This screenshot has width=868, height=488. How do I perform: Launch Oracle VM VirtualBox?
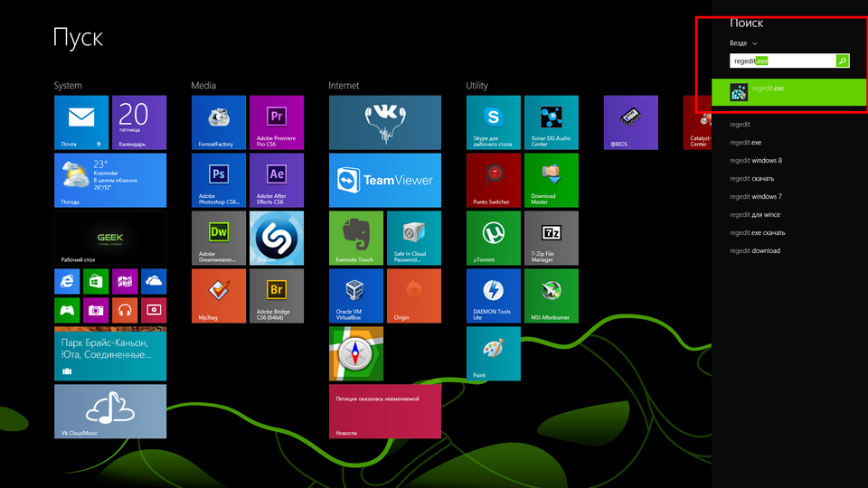356,296
